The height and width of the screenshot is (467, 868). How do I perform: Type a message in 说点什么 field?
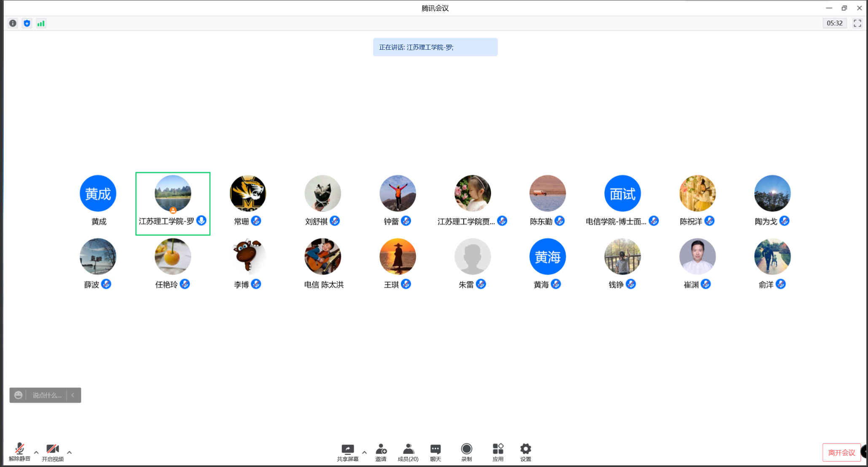click(47, 395)
